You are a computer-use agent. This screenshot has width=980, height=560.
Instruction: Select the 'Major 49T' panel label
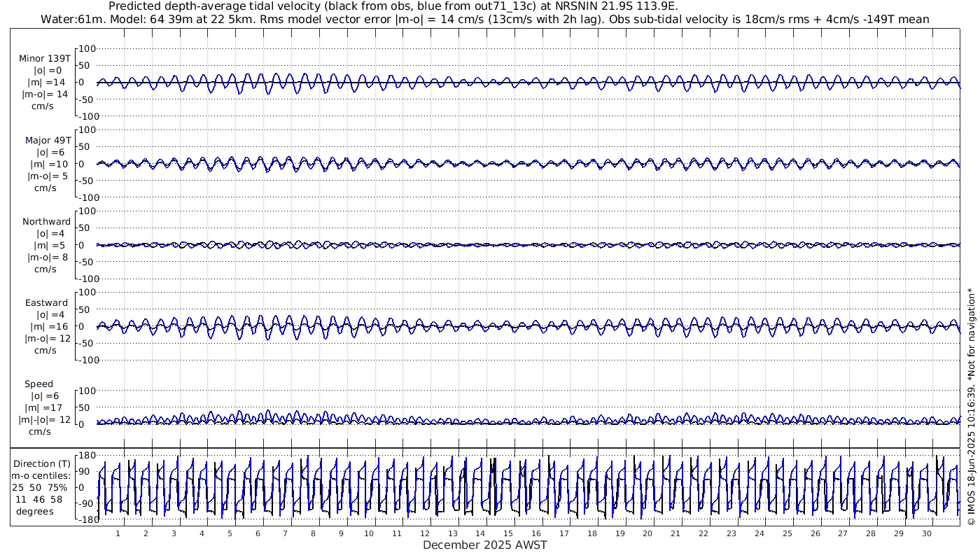(x=45, y=140)
